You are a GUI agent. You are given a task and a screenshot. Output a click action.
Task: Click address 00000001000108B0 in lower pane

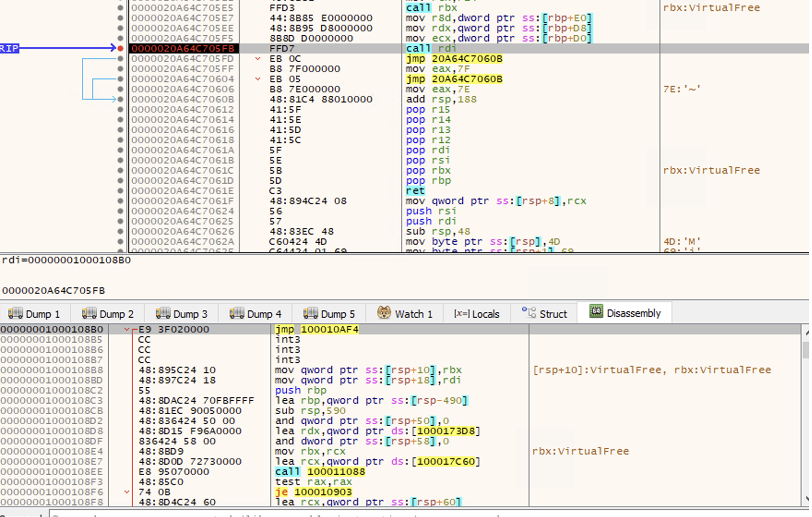point(52,329)
